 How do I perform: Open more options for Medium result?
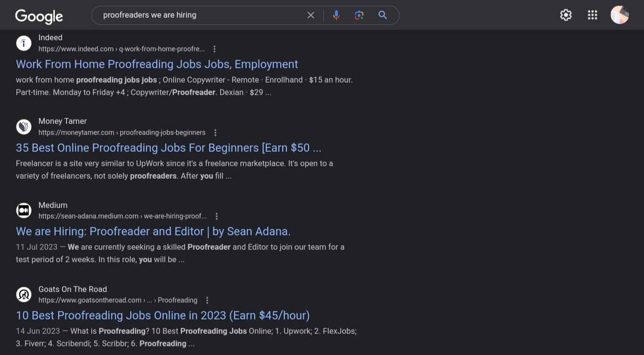[217, 216]
